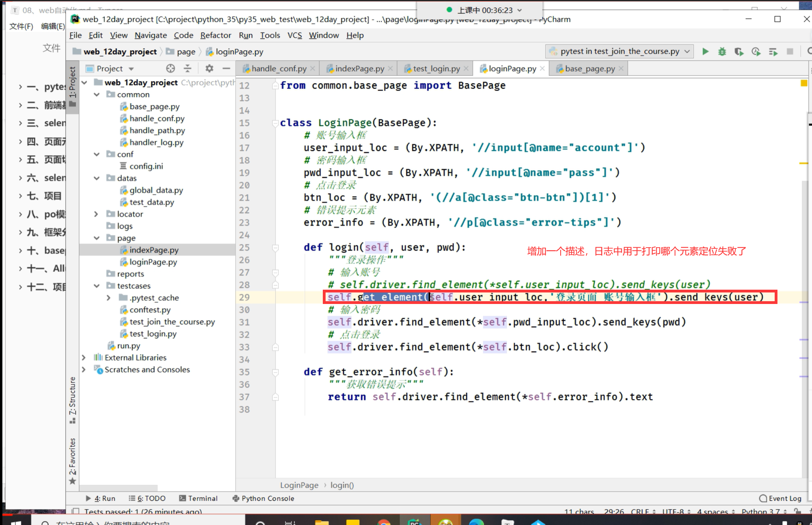
Task: Collapse the testcases folder
Action: click(96, 286)
